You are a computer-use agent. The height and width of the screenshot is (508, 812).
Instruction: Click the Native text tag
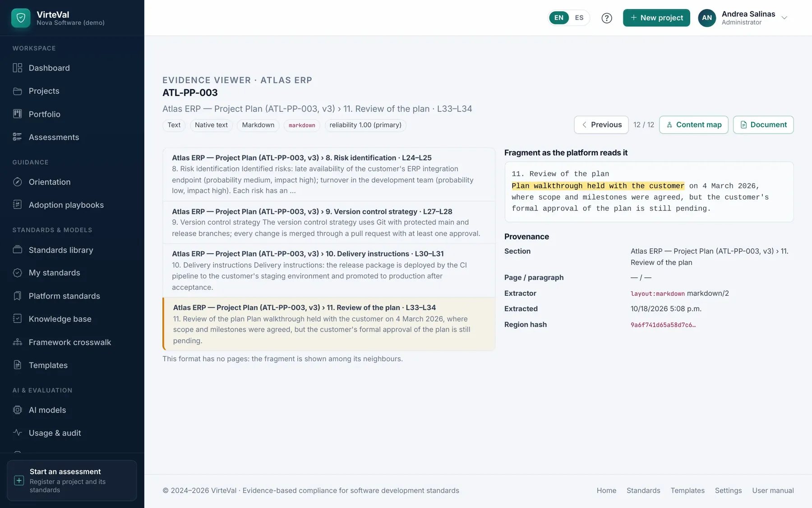click(211, 125)
